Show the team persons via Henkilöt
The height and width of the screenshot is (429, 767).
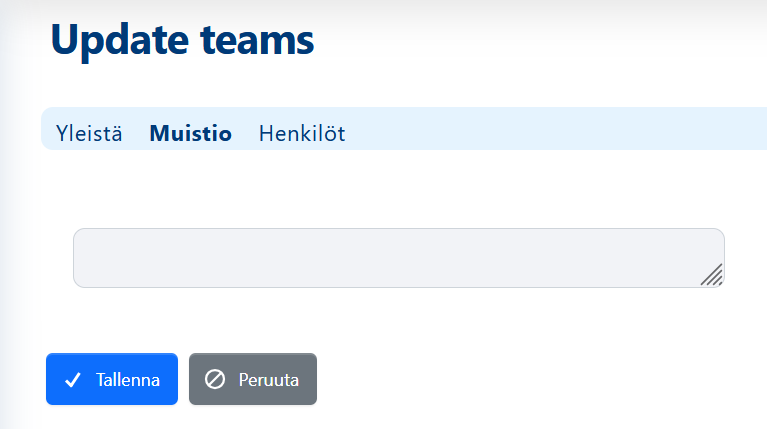click(x=302, y=134)
